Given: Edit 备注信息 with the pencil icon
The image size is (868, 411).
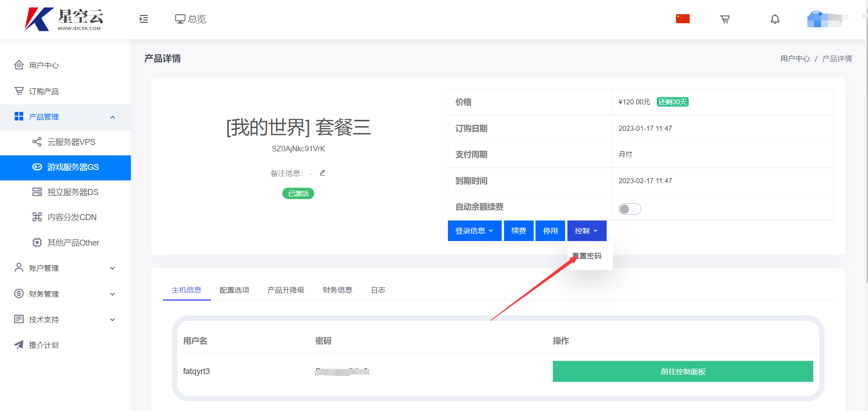Looking at the screenshot, I should (322, 173).
